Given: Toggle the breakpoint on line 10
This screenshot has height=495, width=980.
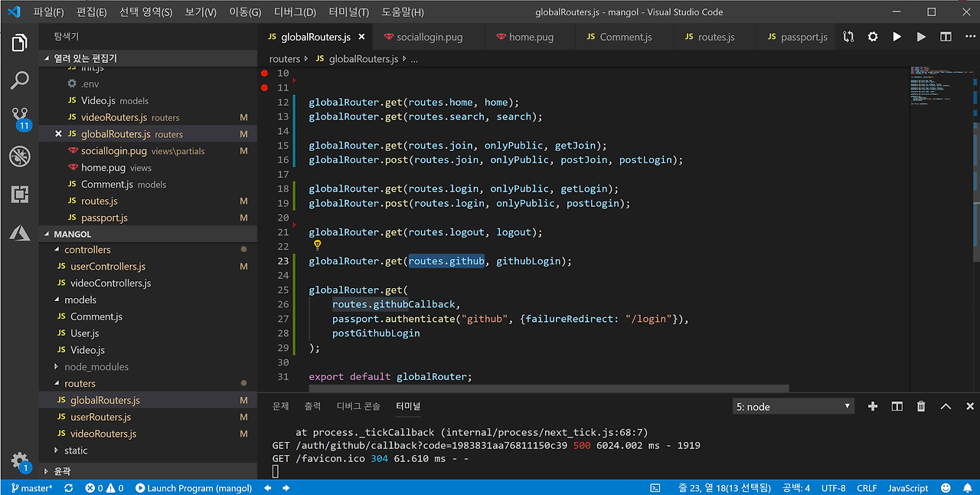Looking at the screenshot, I should (x=264, y=74).
